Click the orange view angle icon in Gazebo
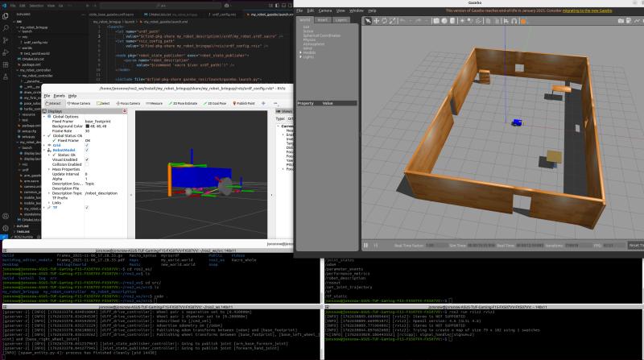The width and height of the screenshot is (644, 360). tap(524, 22)
